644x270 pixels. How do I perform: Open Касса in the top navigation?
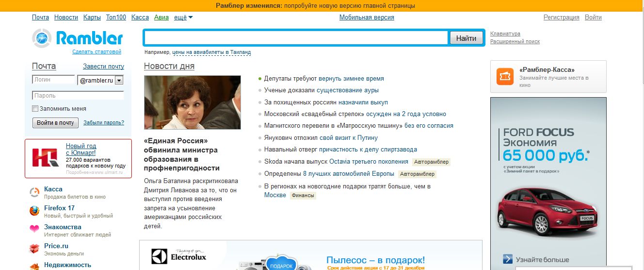(x=140, y=17)
